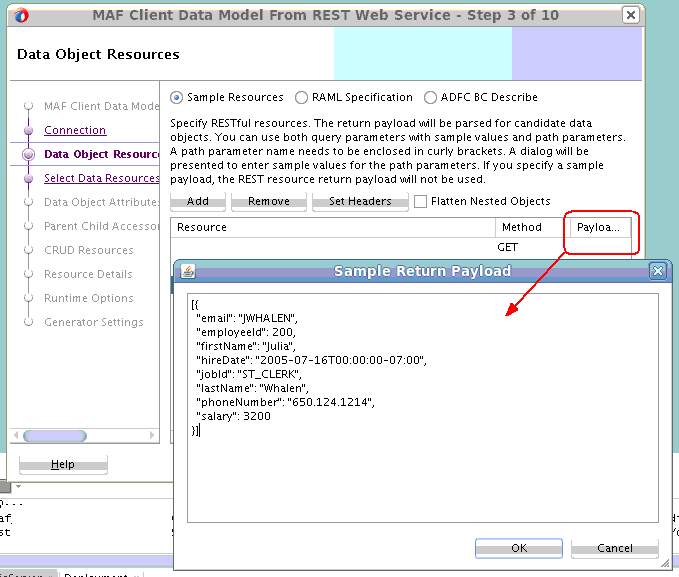Image resolution: width=679 pixels, height=577 pixels.
Task: Click the payload dialog resize grip corner
Action: pyautogui.click(x=665, y=563)
